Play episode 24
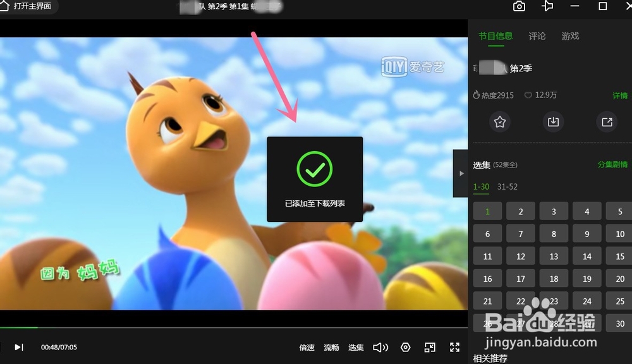The height and width of the screenshot is (364, 632). 587,301
